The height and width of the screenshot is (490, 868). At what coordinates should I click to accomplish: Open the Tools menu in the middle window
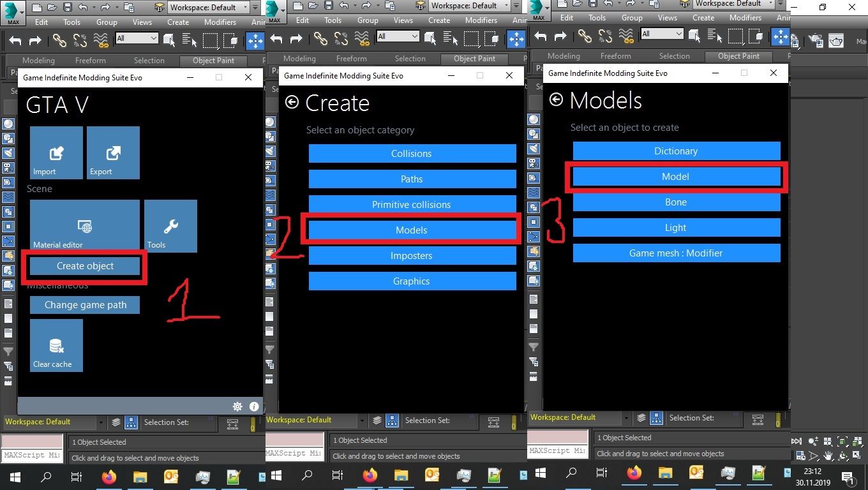pyautogui.click(x=333, y=20)
